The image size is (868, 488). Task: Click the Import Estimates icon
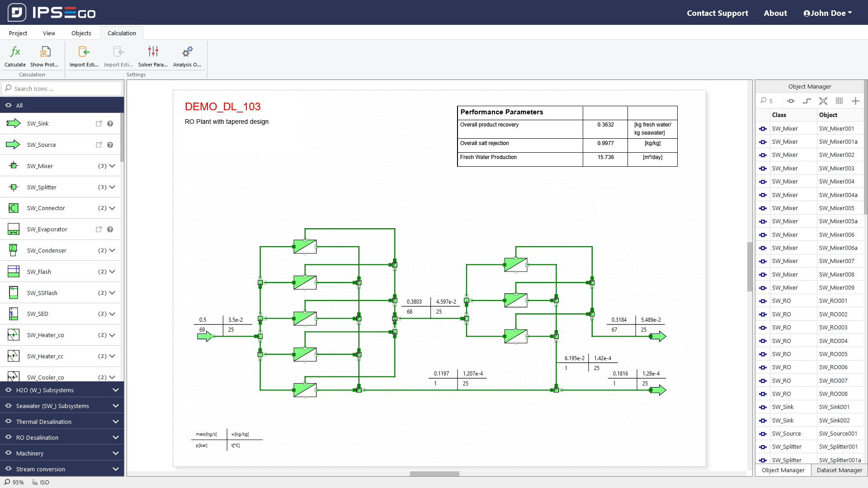coord(84,52)
